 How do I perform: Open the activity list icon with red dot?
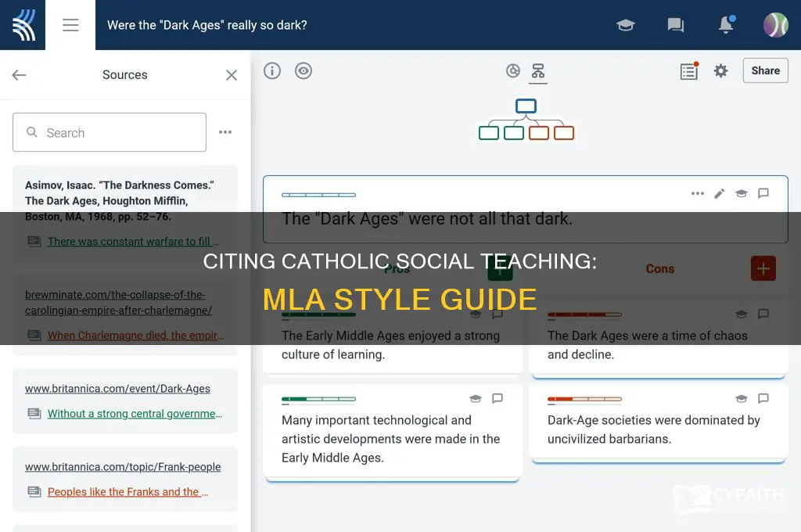[688, 71]
